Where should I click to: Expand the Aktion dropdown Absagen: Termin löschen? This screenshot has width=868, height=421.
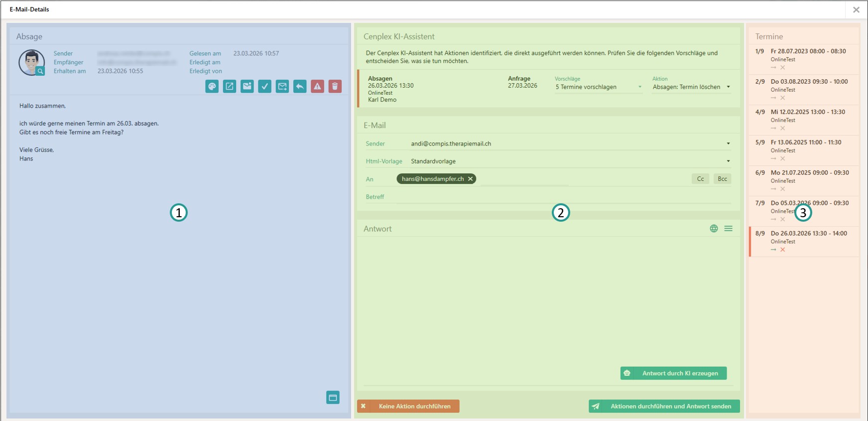pos(691,87)
